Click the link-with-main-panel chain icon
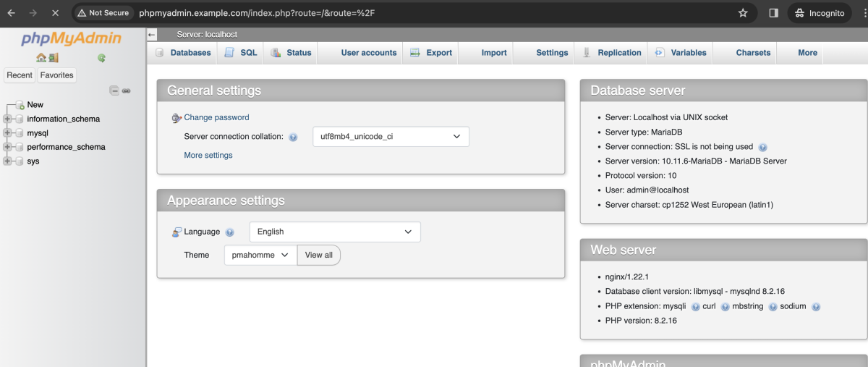868x367 pixels. (x=126, y=90)
